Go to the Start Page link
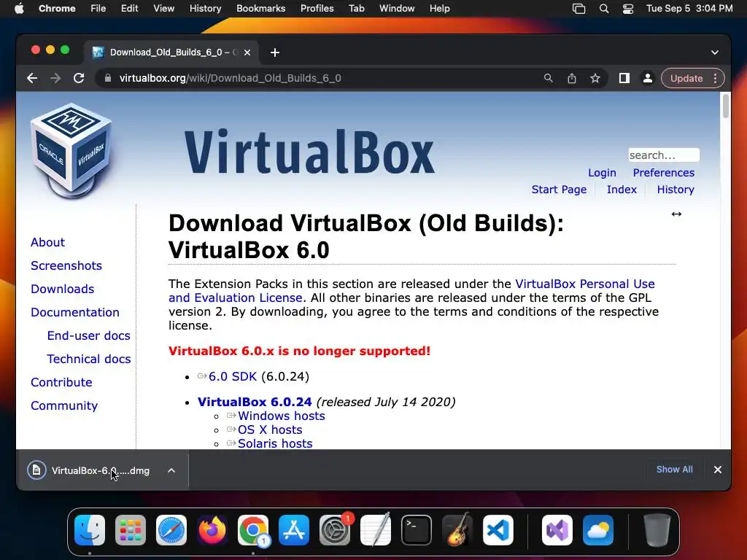The width and height of the screenshot is (747, 560). [x=559, y=190]
